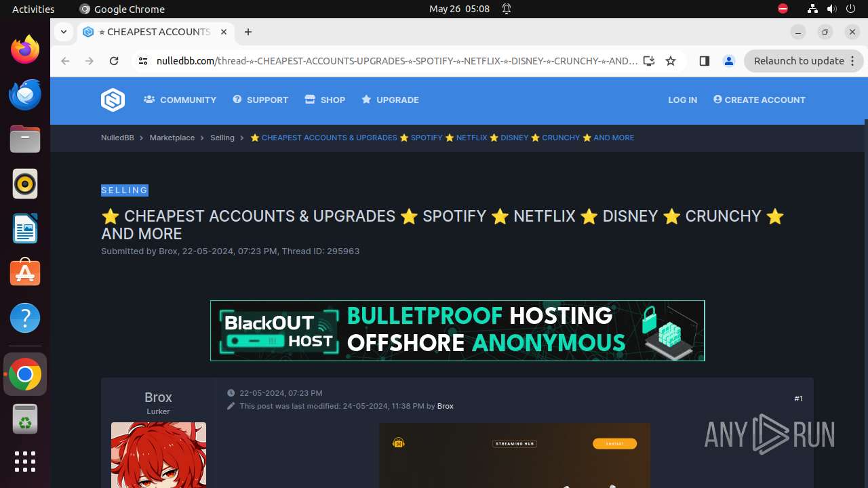Screen dimensions: 868x488
Task: Launch Thunderbird mail from the dock
Action: (25, 94)
